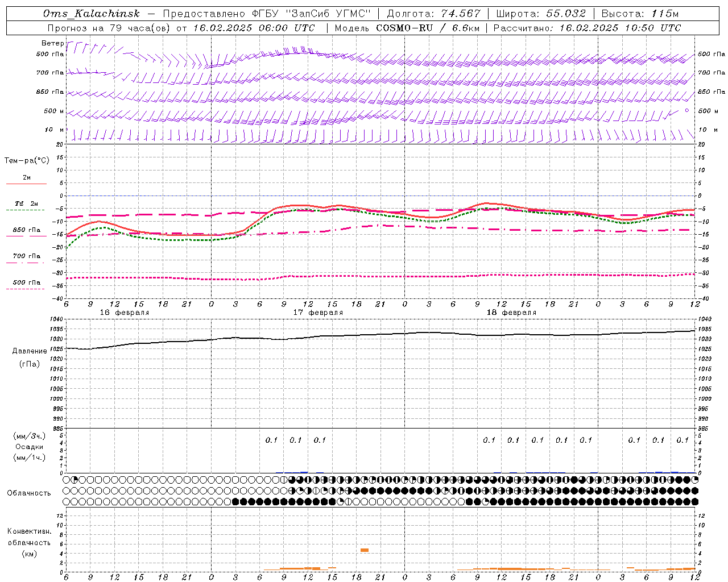Click the station name Oms_Kalachinsk in header
The image size is (728, 582).
pos(92,14)
